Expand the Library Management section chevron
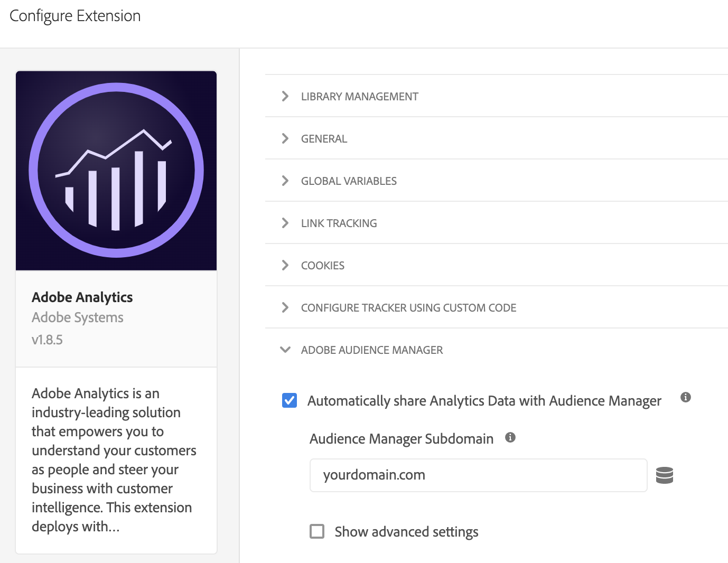The image size is (728, 563). (285, 96)
